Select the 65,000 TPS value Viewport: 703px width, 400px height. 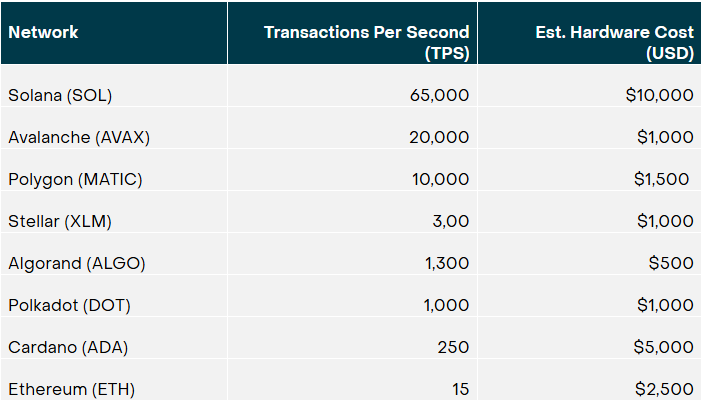[x=439, y=95]
